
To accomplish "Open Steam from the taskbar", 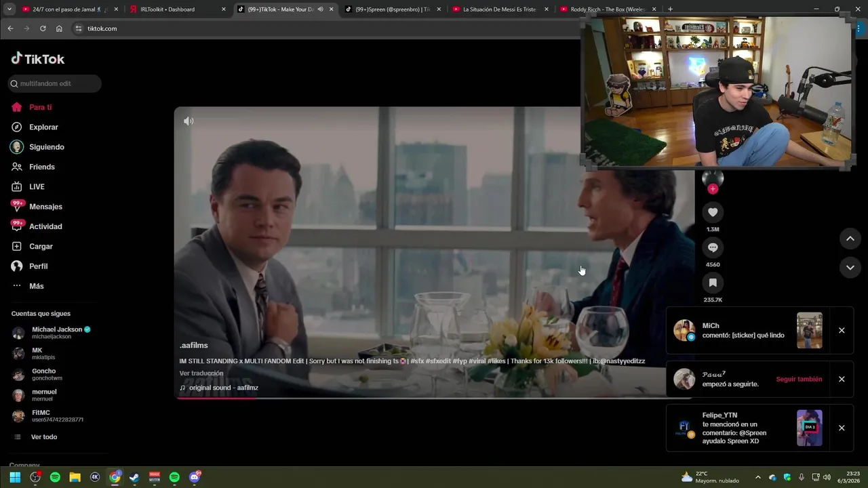I will (x=134, y=477).
